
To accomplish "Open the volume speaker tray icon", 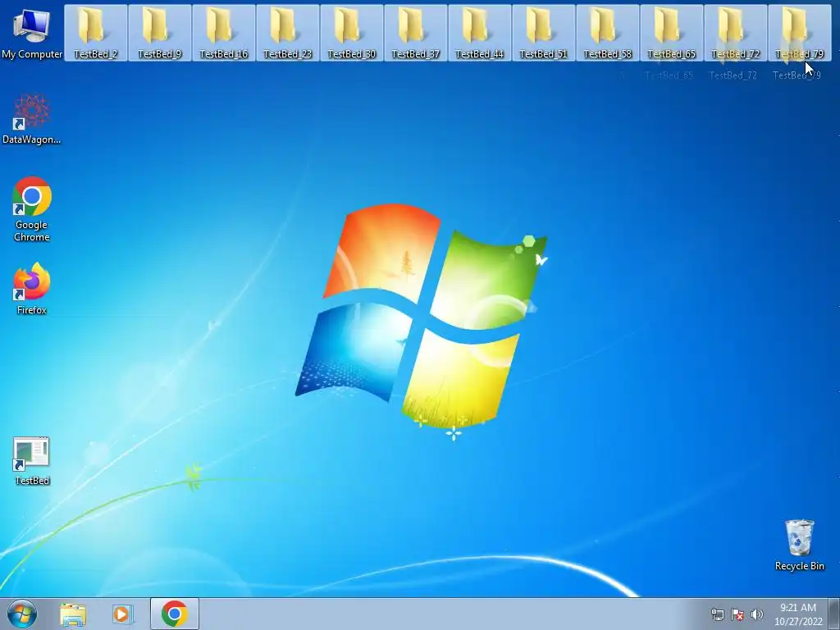I will (757, 614).
